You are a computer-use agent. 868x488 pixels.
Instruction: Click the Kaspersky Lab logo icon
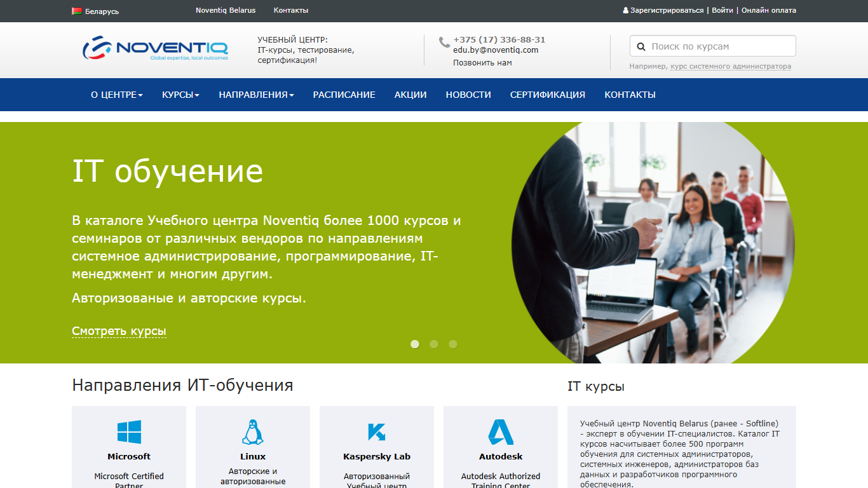pyautogui.click(x=377, y=432)
